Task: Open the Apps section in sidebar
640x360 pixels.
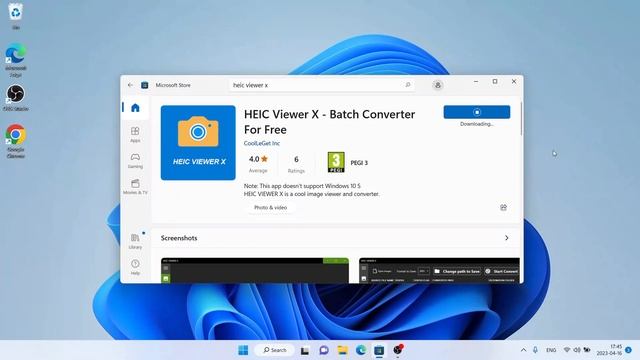Action: point(135,134)
